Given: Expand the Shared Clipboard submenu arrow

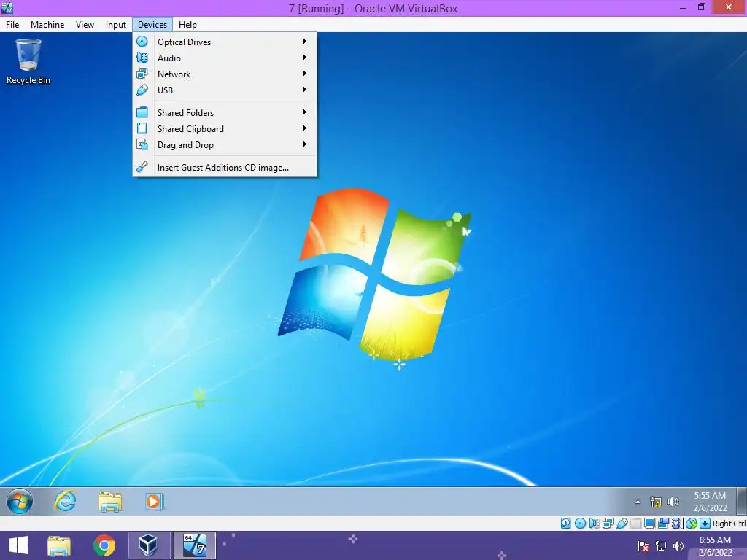Looking at the screenshot, I should point(305,128).
